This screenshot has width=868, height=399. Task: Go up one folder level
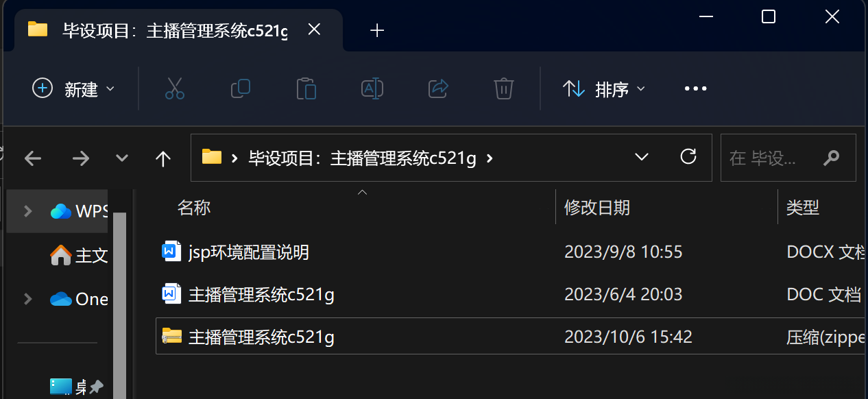click(x=162, y=159)
